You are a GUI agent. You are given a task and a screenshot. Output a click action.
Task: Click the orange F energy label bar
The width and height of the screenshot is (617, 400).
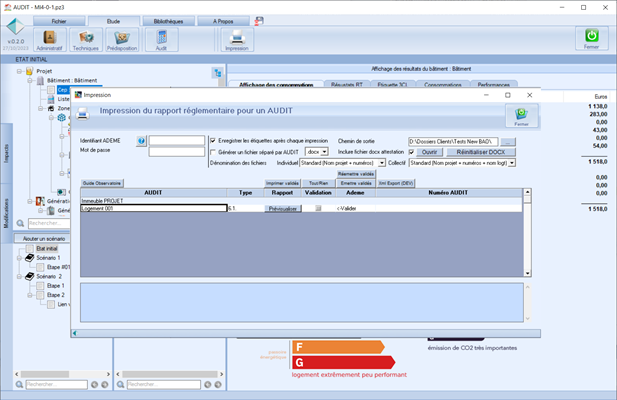[x=338, y=347]
